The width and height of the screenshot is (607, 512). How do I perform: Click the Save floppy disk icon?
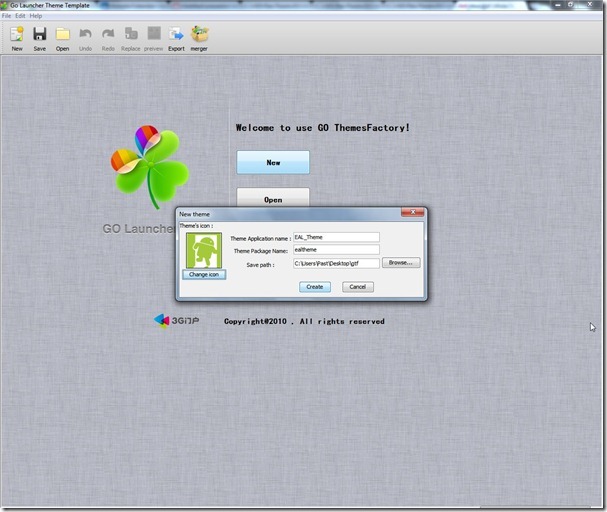click(x=40, y=34)
